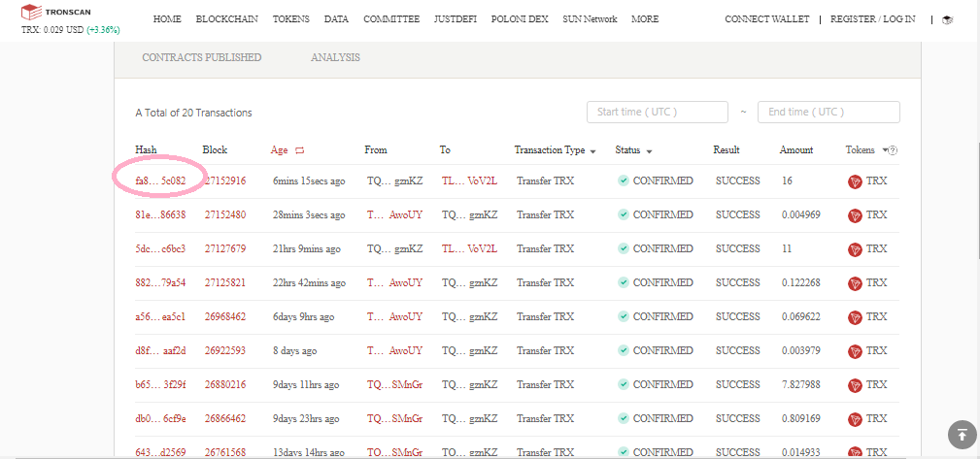Viewport: 980px width, 459px height.
Task: Click the Start time (UTC) field
Action: coord(658,112)
